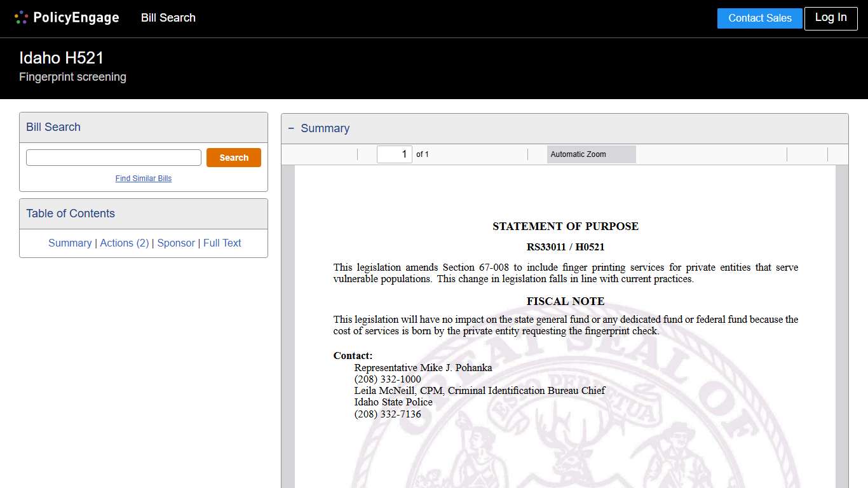Click the PolicyEngage colorful dots logo icon
The height and width of the screenshot is (488, 868).
21,17
